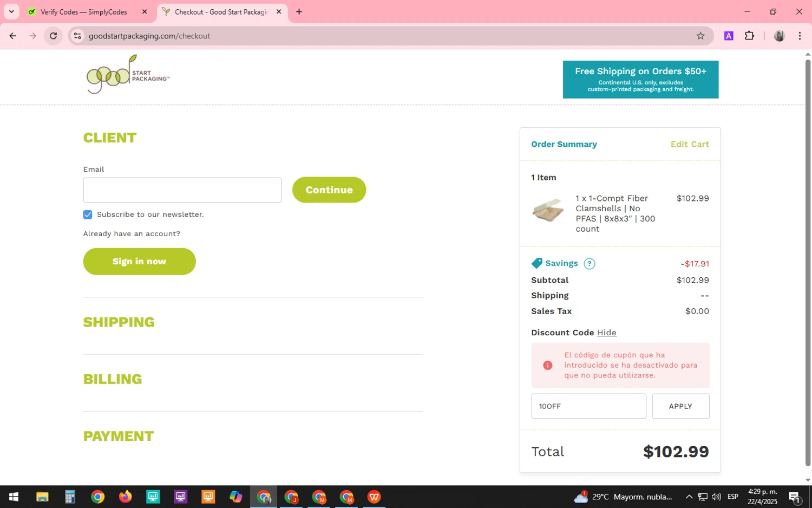This screenshot has height=508, width=812.
Task: Click the 1-Compt Fiber Clamshells product name
Action: pos(615,213)
